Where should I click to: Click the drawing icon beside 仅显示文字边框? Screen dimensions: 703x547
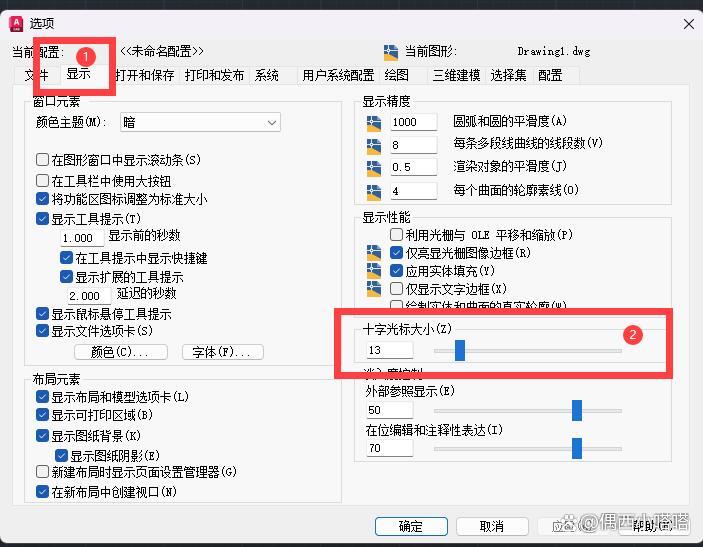pos(373,289)
